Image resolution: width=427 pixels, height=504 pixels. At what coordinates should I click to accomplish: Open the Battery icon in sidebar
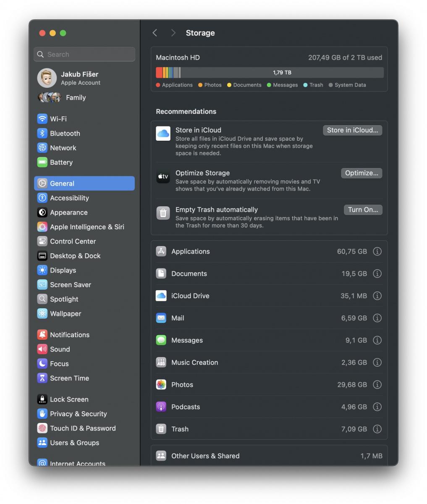(42, 162)
